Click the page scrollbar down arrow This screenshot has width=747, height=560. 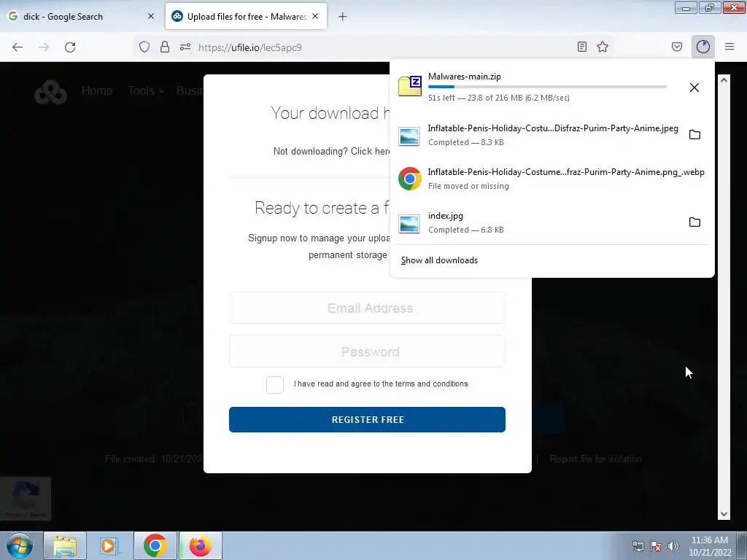click(x=724, y=514)
